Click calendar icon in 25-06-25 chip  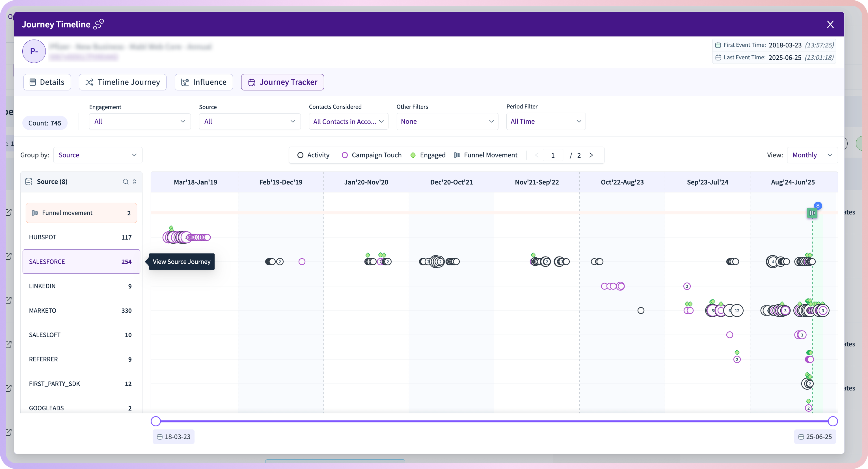point(801,437)
